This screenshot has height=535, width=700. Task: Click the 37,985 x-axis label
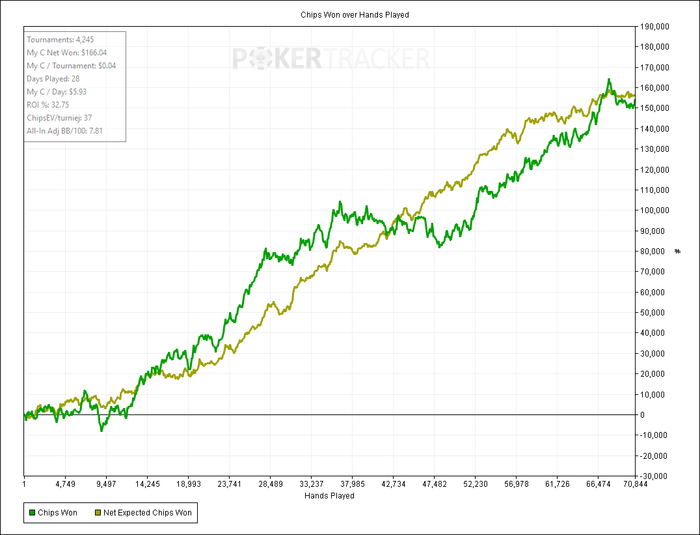tap(352, 484)
